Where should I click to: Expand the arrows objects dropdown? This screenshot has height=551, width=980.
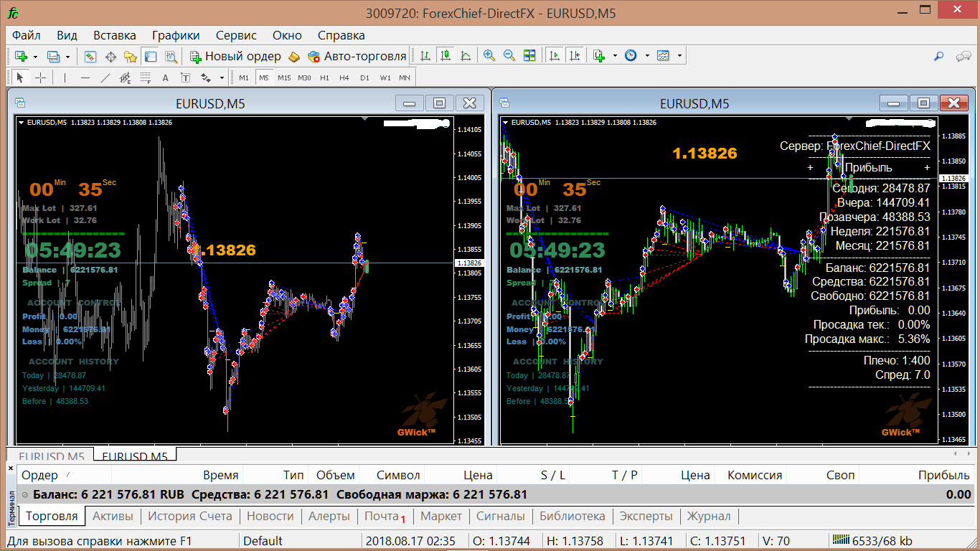point(222,77)
